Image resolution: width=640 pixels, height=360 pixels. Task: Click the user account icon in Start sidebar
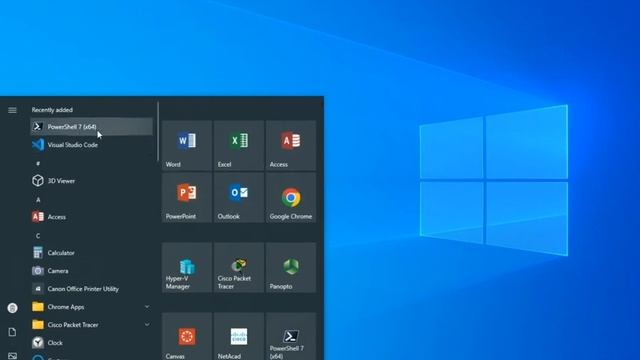[x=12, y=308]
